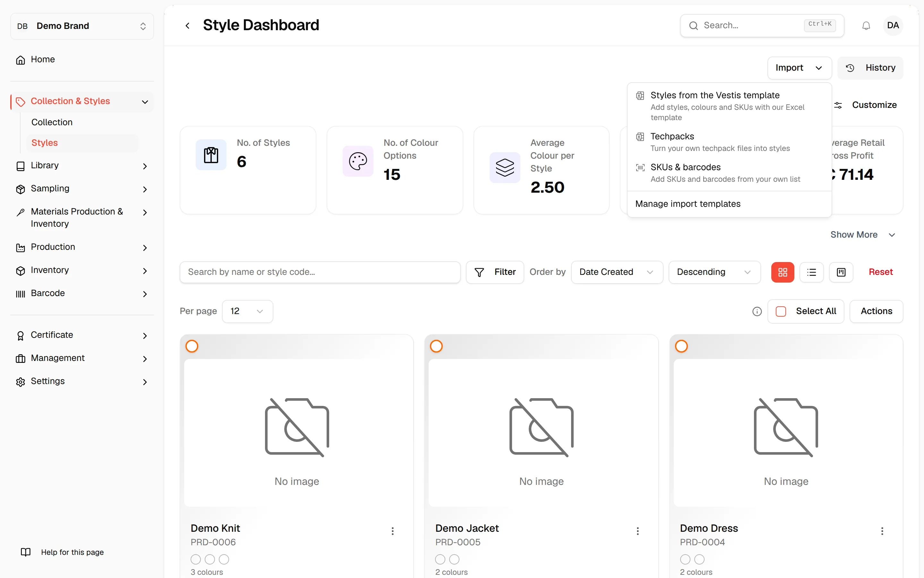Click the colour palette icon card
Screen dimensions: 924x578
358,161
